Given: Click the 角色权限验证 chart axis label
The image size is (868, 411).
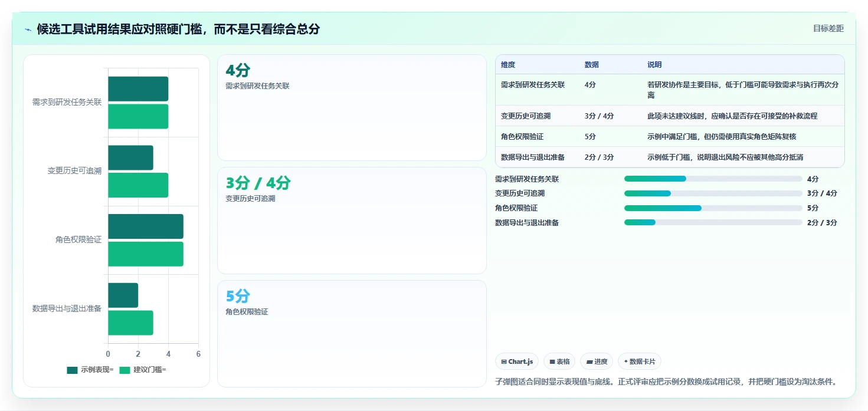Looking at the screenshot, I should pyautogui.click(x=78, y=240).
